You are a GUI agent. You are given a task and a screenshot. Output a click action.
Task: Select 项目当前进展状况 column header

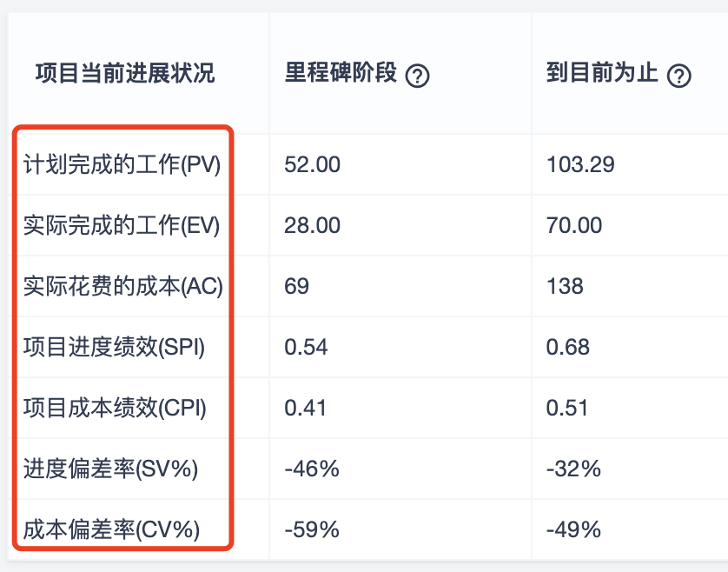pos(125,73)
